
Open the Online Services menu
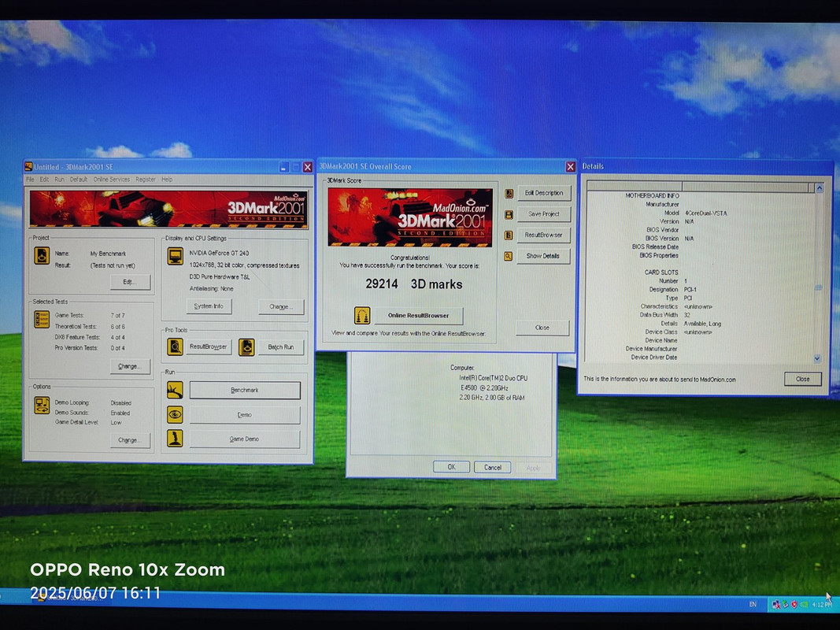tap(112, 180)
